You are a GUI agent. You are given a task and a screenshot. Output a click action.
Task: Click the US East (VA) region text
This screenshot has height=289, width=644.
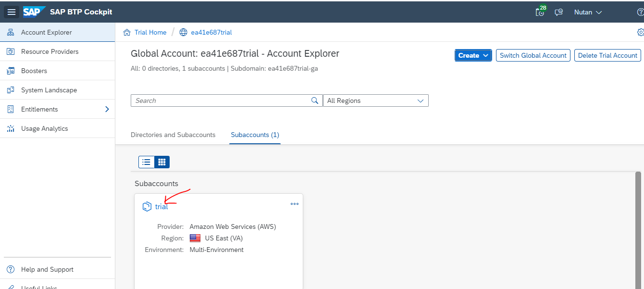tap(224, 238)
